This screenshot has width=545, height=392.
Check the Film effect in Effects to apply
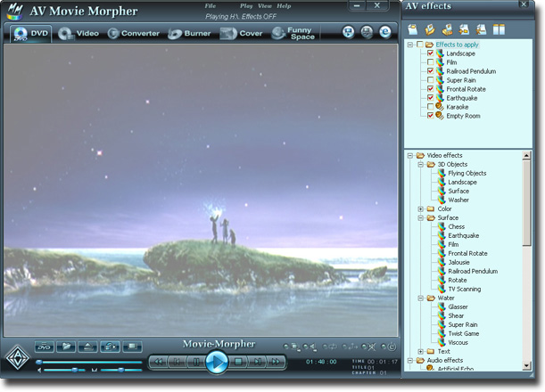pyautogui.click(x=430, y=62)
